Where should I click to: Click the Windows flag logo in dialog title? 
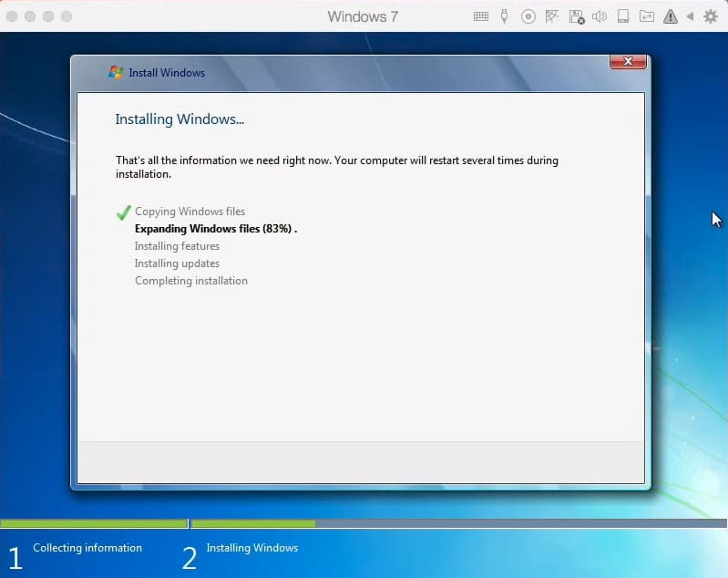[116, 73]
